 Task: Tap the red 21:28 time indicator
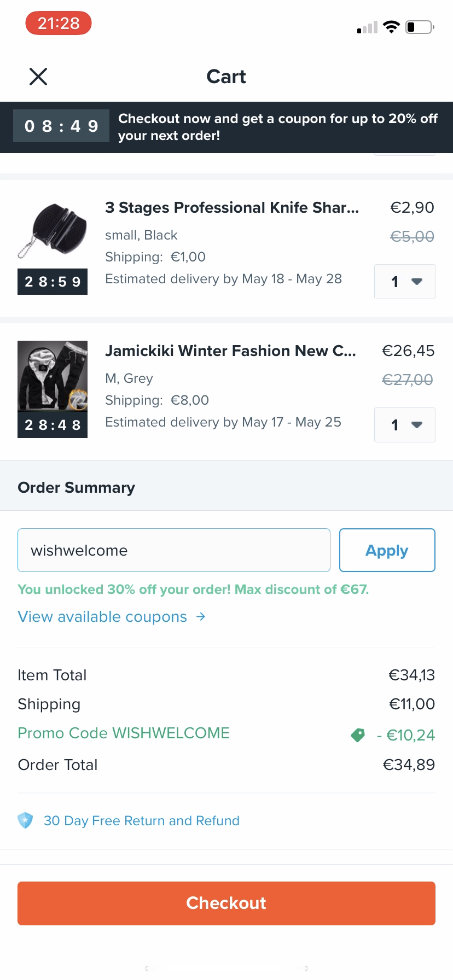click(59, 23)
